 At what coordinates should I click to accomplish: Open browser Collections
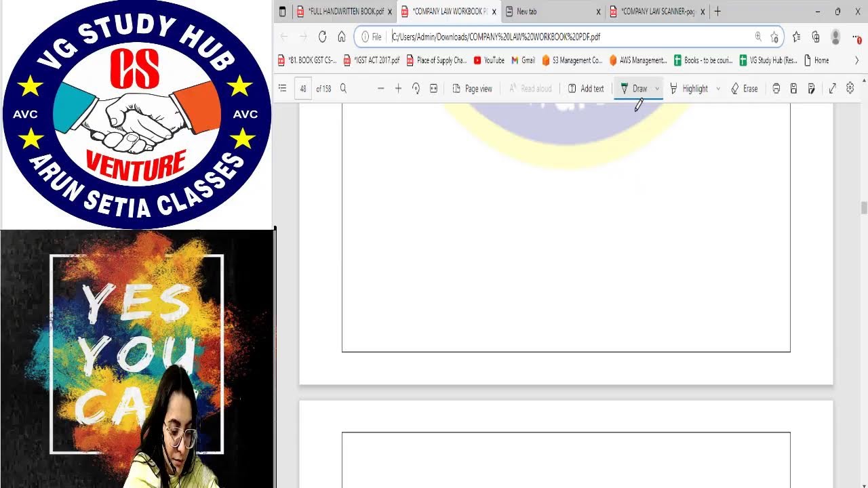[x=816, y=37]
